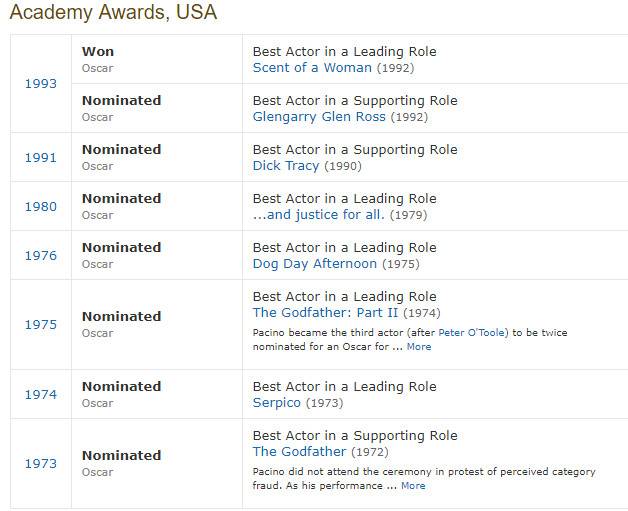This screenshot has width=628, height=511.
Task: Open the ...and justice for all. link
Action: pos(319,215)
